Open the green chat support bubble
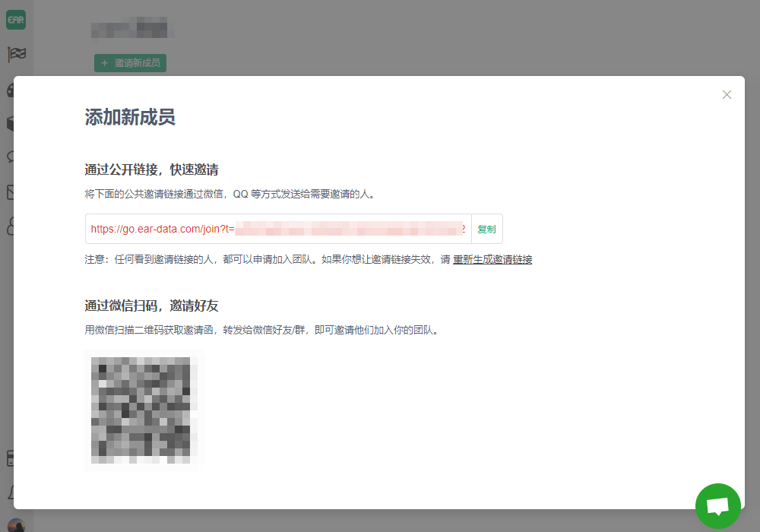 coord(718,506)
